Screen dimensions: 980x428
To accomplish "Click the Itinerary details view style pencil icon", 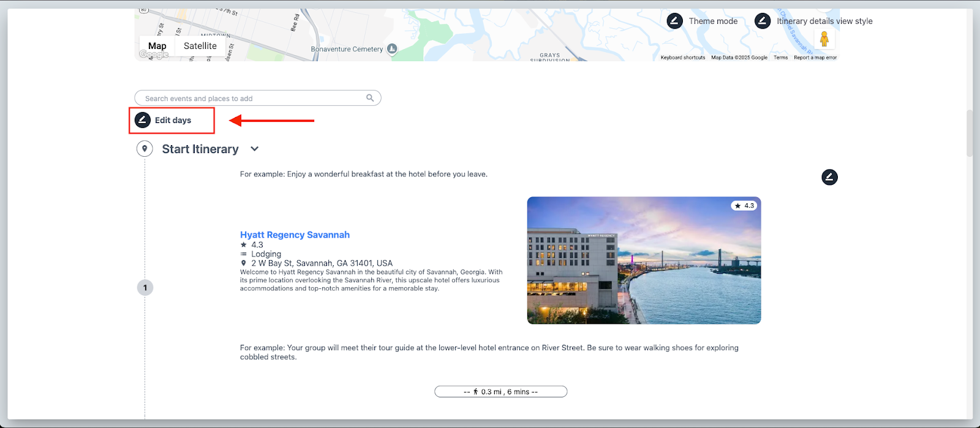I will (763, 21).
